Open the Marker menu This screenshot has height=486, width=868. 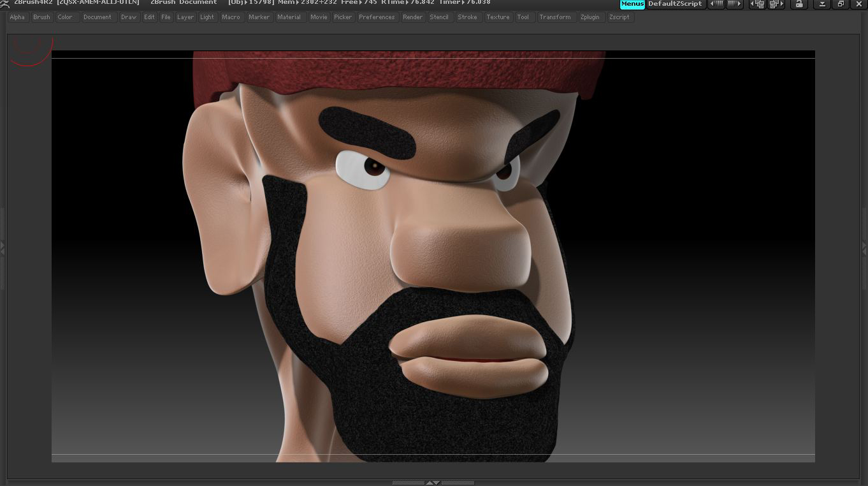tap(259, 17)
